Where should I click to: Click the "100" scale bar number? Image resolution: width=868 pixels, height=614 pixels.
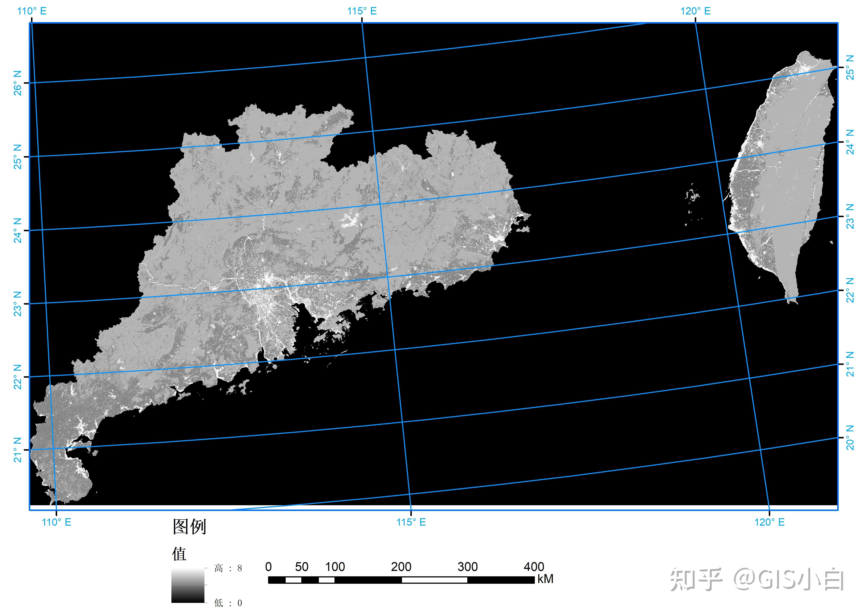[335, 567]
